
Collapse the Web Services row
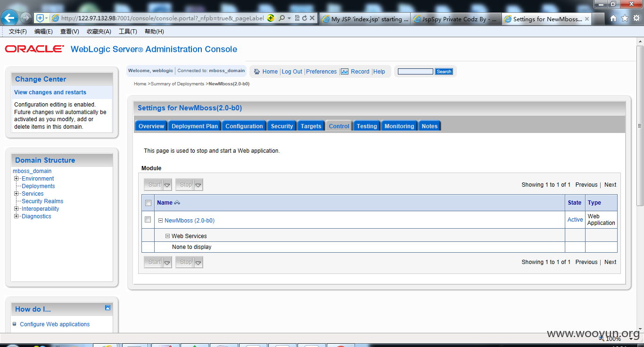tap(167, 236)
